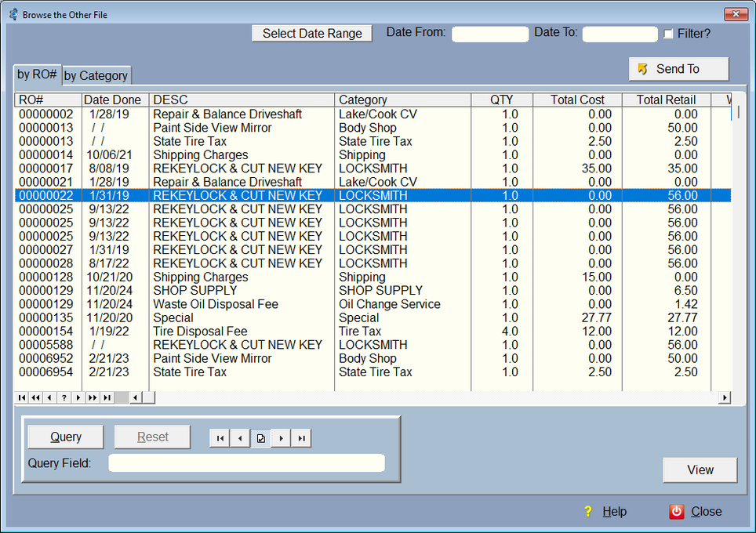Select Waste Oil Disposal Fee row

click(373, 304)
